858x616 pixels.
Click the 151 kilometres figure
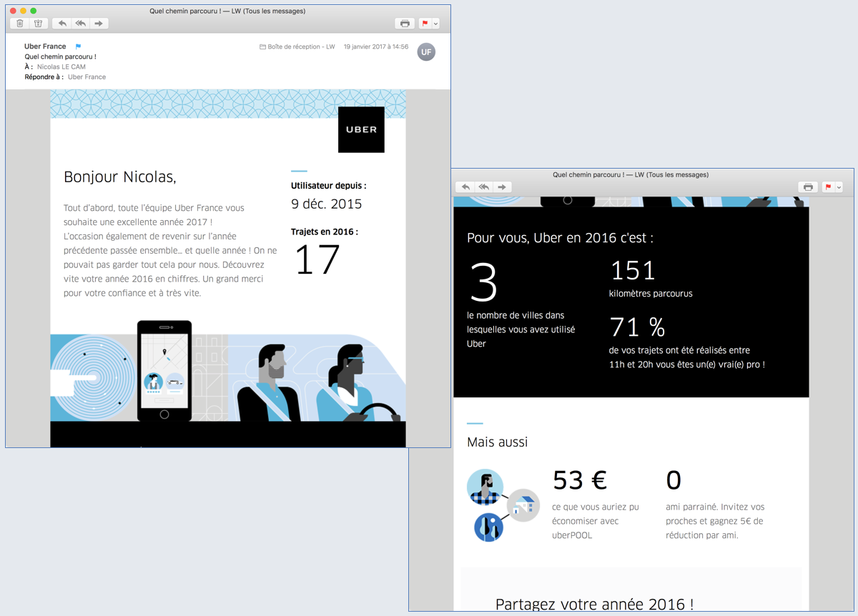coord(633,271)
